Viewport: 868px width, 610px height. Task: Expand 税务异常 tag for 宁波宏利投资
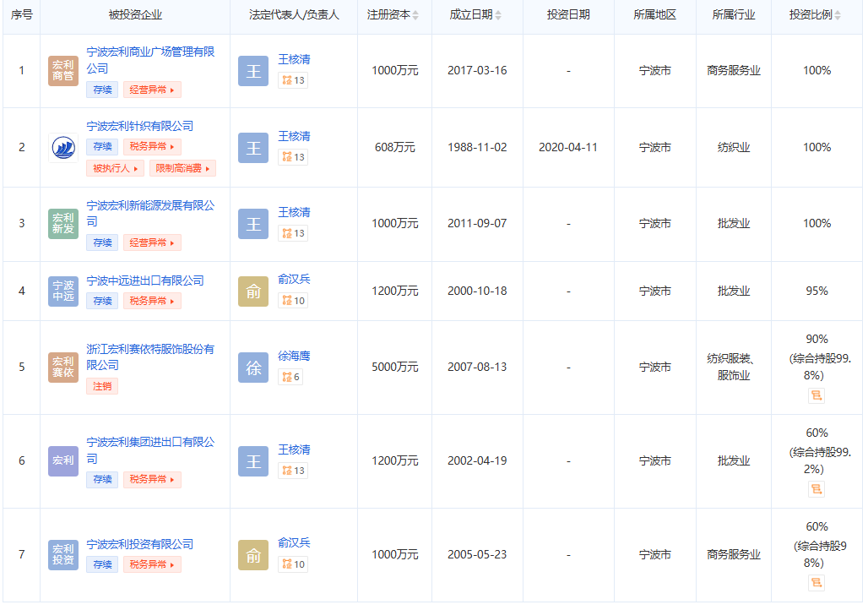click(x=152, y=564)
